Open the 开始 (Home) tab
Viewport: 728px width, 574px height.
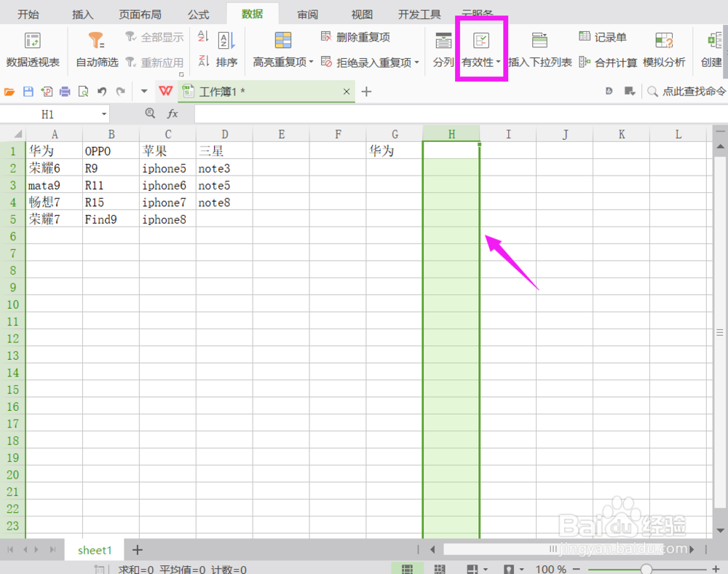28,15
